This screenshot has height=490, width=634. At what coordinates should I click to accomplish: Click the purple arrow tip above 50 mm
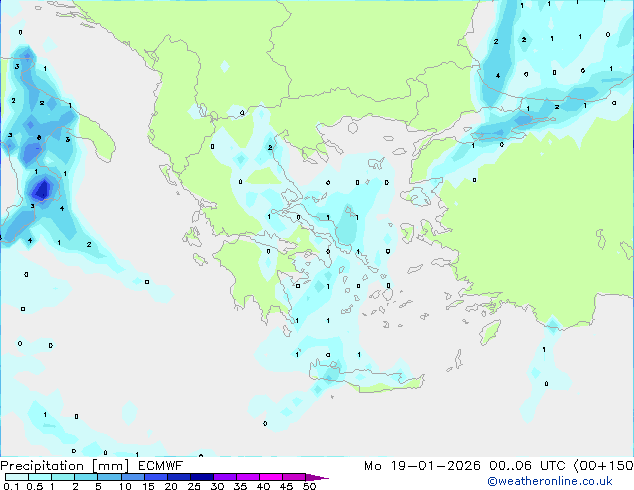[317, 477]
